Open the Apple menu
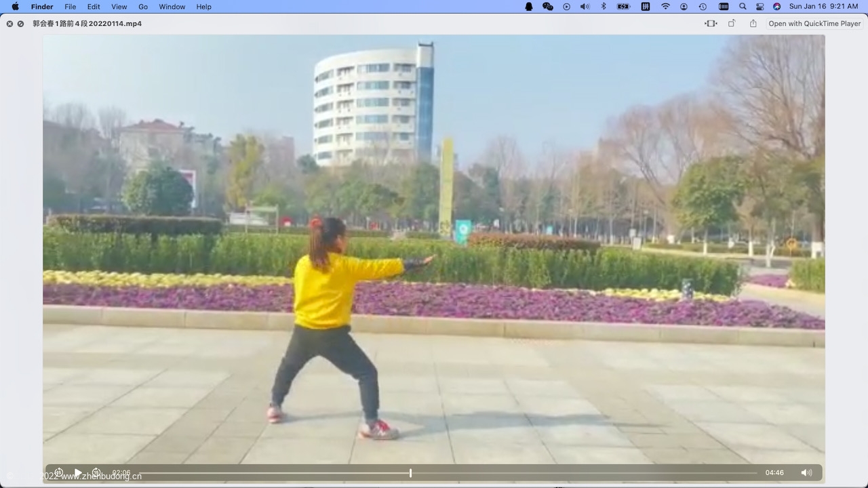868x488 pixels. [15, 7]
